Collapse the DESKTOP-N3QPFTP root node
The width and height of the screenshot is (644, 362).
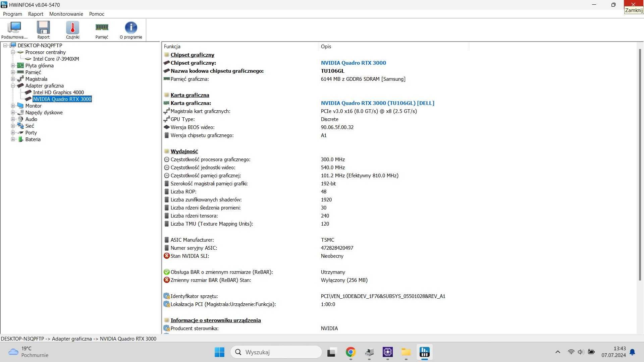tap(5, 45)
